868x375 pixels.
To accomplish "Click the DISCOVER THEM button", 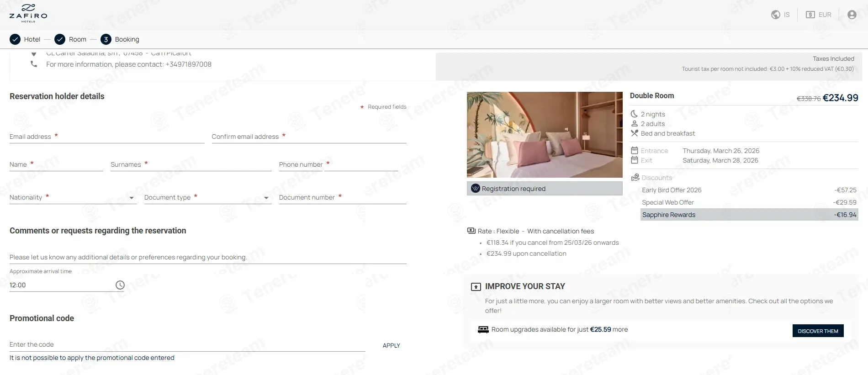I will click(x=818, y=331).
